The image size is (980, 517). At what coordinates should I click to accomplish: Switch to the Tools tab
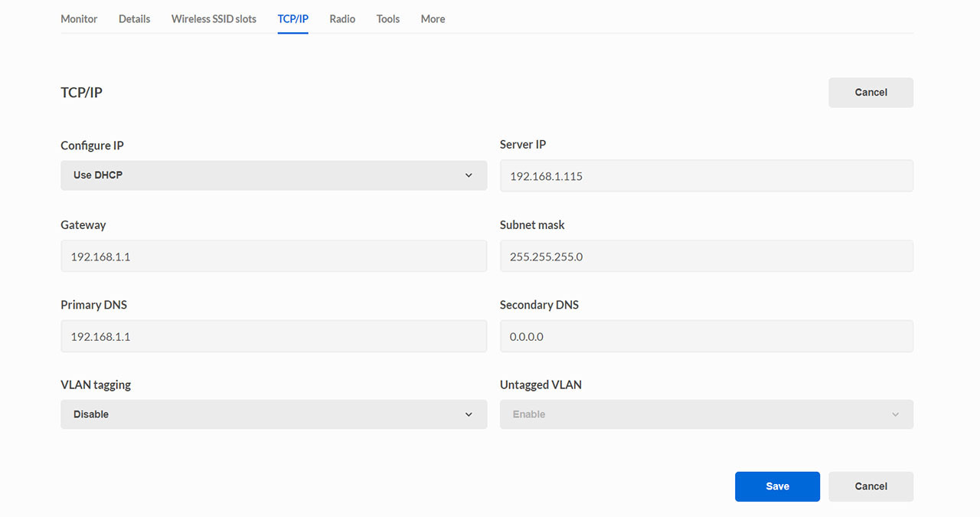click(388, 18)
